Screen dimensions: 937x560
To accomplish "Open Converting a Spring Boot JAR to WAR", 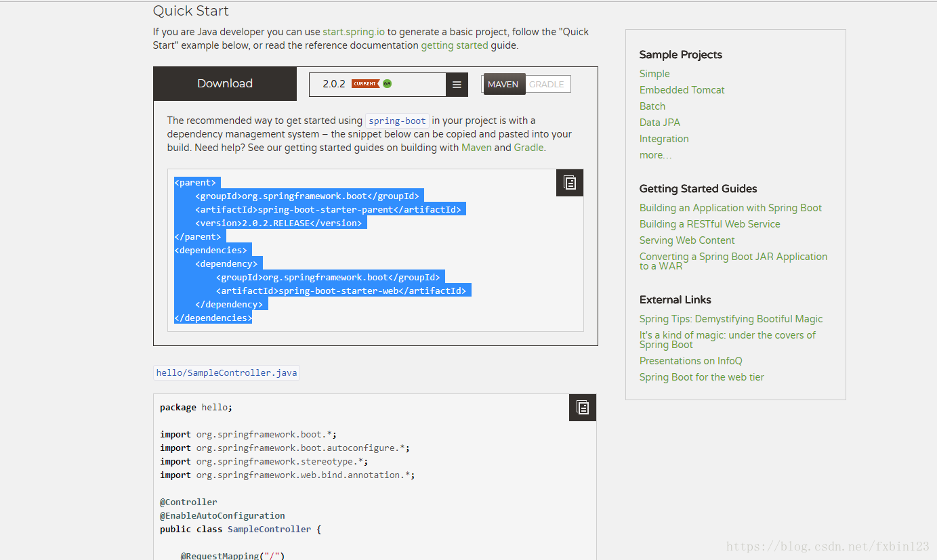I will coord(733,261).
